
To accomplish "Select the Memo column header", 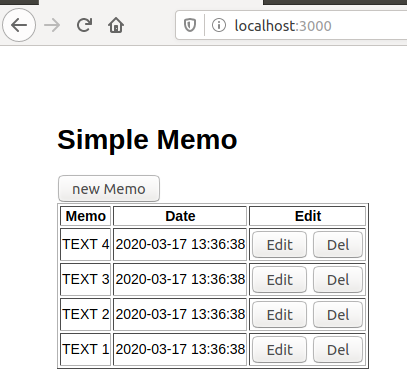I will [86, 216].
